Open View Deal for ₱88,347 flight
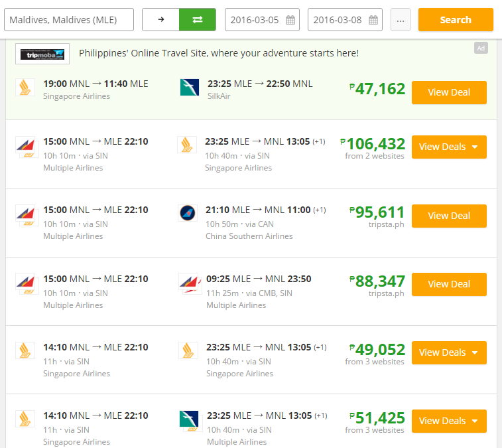 point(449,284)
